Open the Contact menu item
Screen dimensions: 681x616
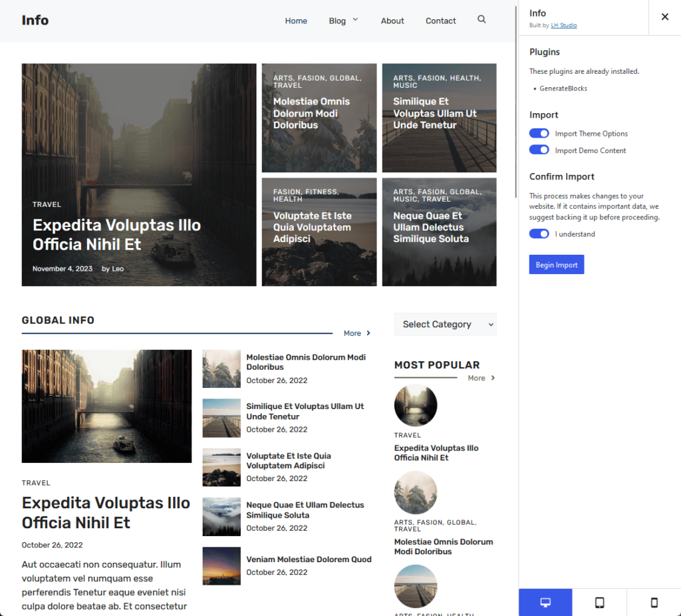[x=440, y=21]
